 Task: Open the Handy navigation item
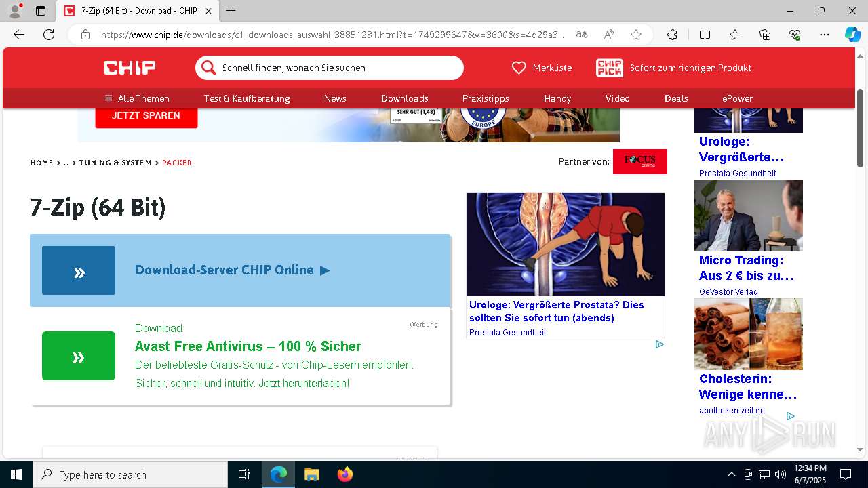click(557, 98)
